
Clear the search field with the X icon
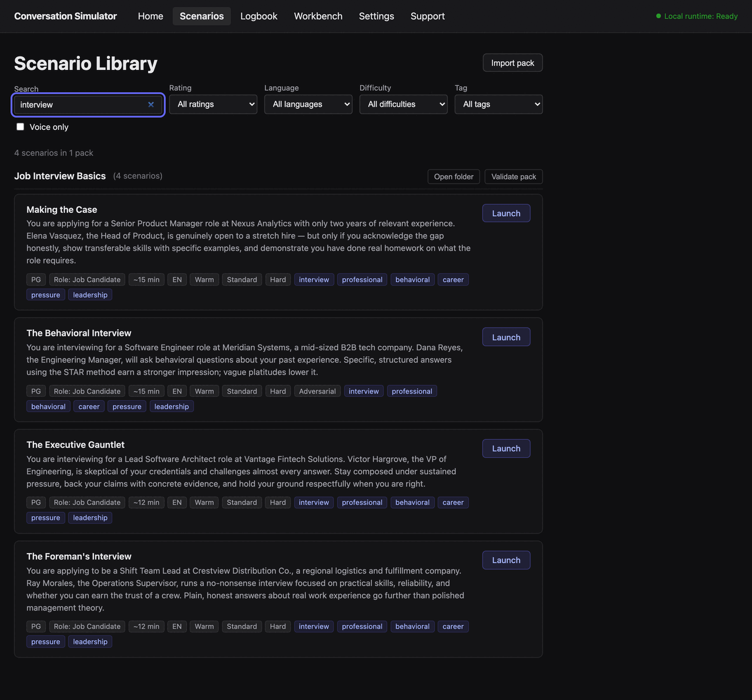coord(151,105)
